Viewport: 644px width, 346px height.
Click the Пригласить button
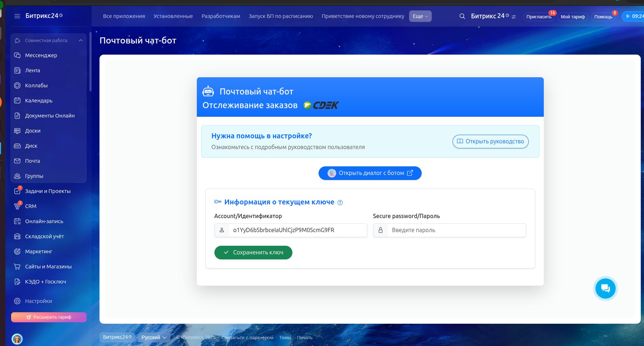tap(539, 17)
